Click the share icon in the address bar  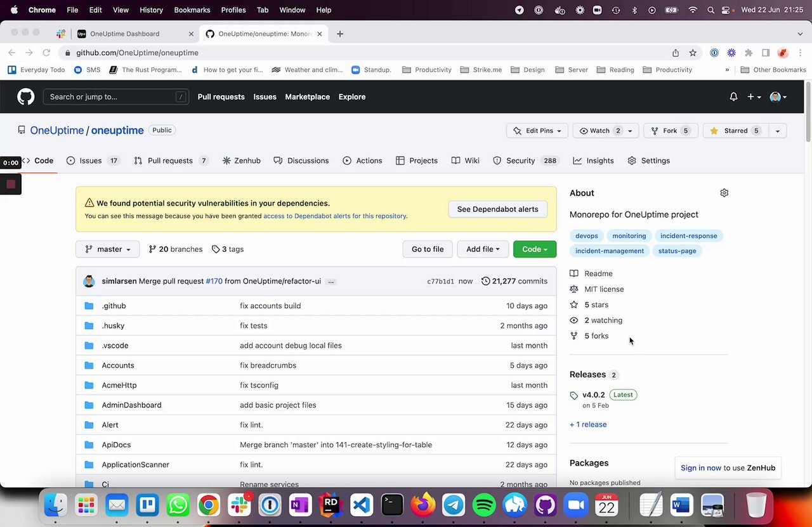676,53
